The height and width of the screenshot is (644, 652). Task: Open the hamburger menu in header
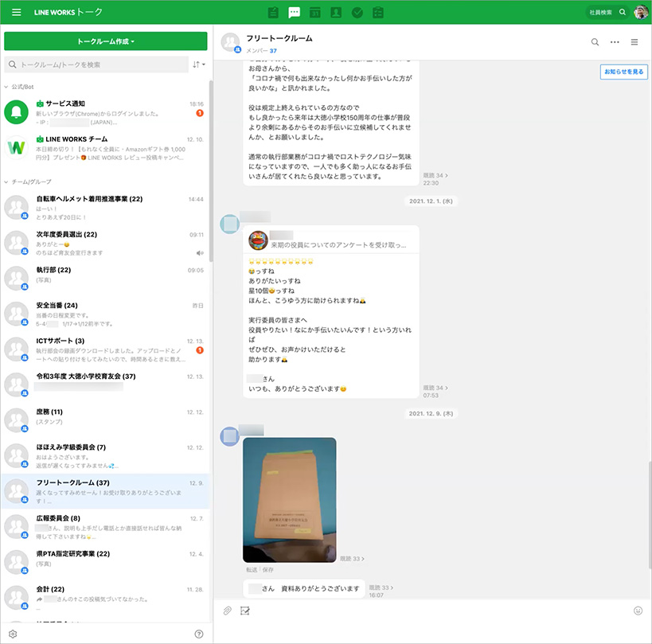tap(17, 13)
